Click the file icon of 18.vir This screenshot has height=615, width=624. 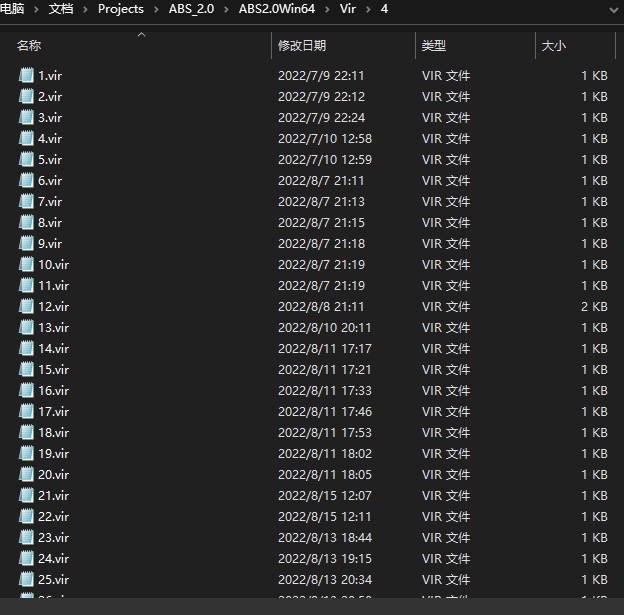click(26, 432)
